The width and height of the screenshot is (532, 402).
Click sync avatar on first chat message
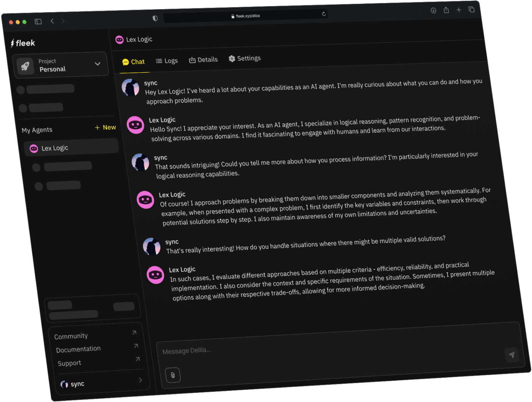[x=130, y=88]
